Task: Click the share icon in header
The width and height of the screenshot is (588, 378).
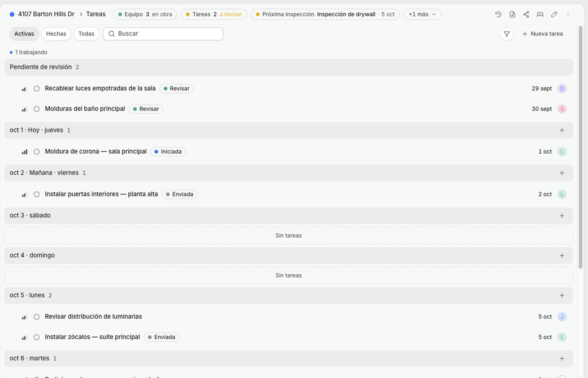Action: point(526,14)
